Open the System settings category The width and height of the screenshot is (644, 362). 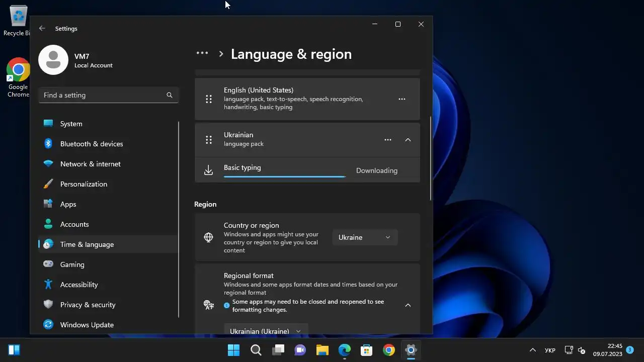pyautogui.click(x=108, y=124)
